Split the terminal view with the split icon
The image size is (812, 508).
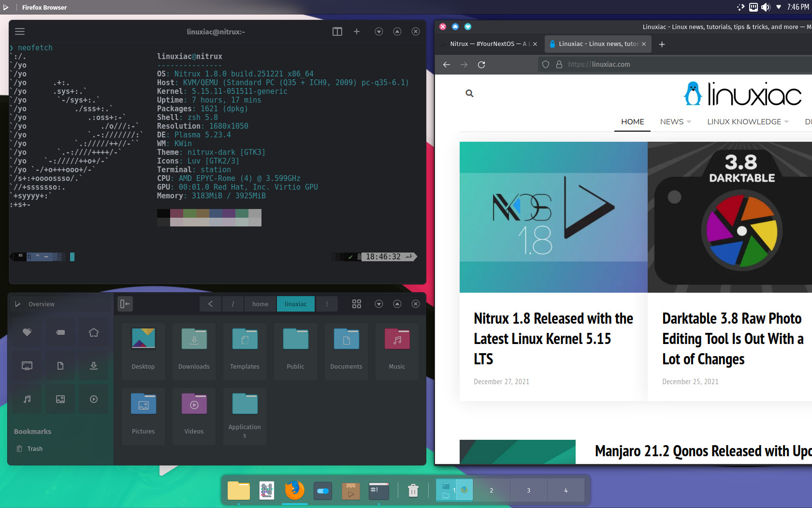(337, 31)
